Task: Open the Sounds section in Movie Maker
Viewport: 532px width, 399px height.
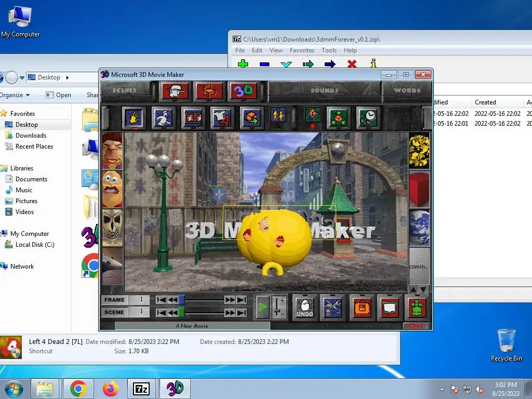Action: (x=324, y=90)
